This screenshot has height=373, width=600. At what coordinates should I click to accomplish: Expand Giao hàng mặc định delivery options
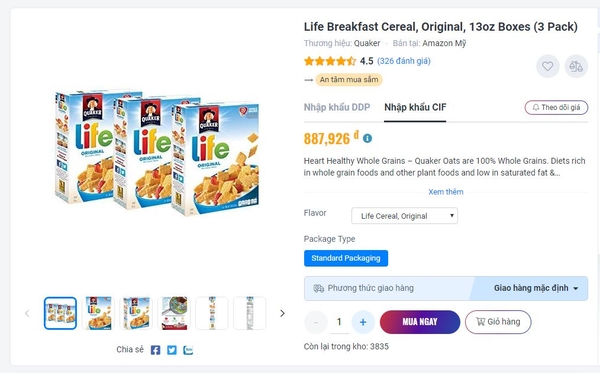(x=536, y=288)
